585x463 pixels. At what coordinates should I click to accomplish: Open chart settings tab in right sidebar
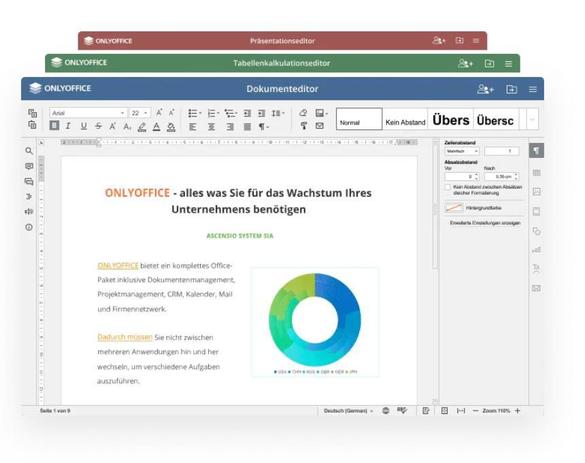[x=536, y=249]
